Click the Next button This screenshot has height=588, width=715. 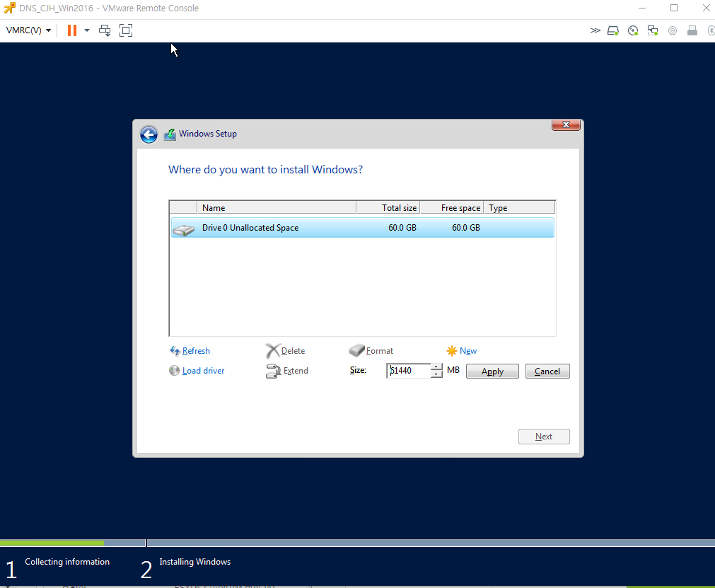[x=544, y=437]
